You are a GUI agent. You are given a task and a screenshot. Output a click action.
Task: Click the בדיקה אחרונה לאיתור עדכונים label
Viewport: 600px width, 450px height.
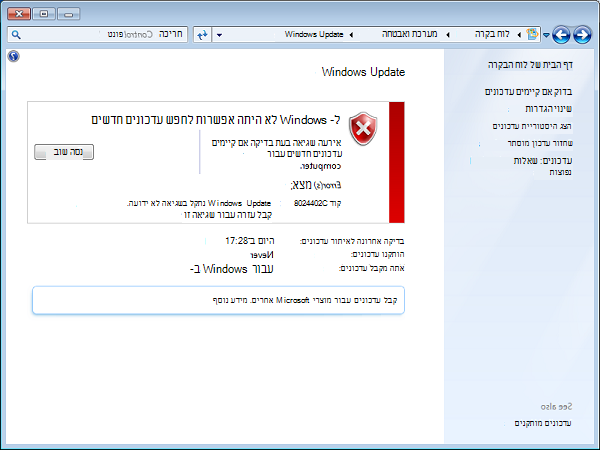(x=352, y=241)
